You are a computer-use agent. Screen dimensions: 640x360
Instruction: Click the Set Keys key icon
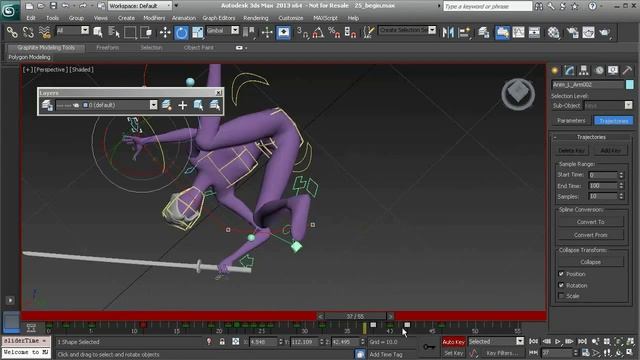click(x=429, y=347)
